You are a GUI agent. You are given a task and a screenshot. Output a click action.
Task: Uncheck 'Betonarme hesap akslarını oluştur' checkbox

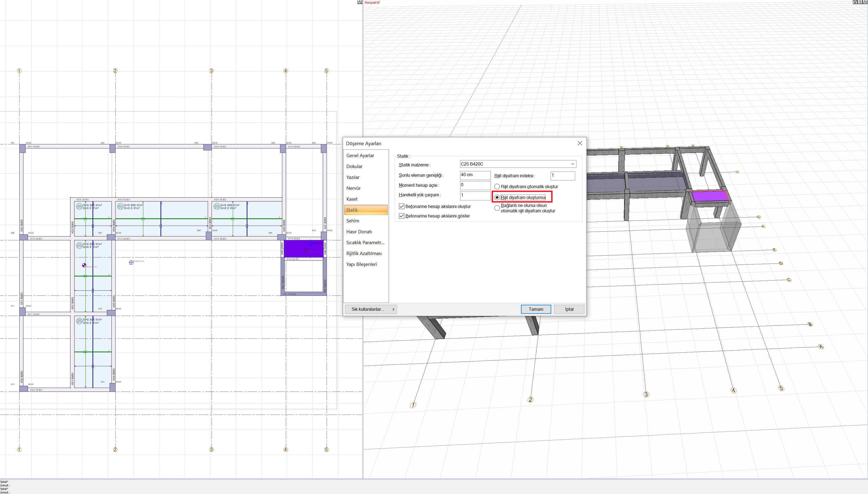(402, 206)
